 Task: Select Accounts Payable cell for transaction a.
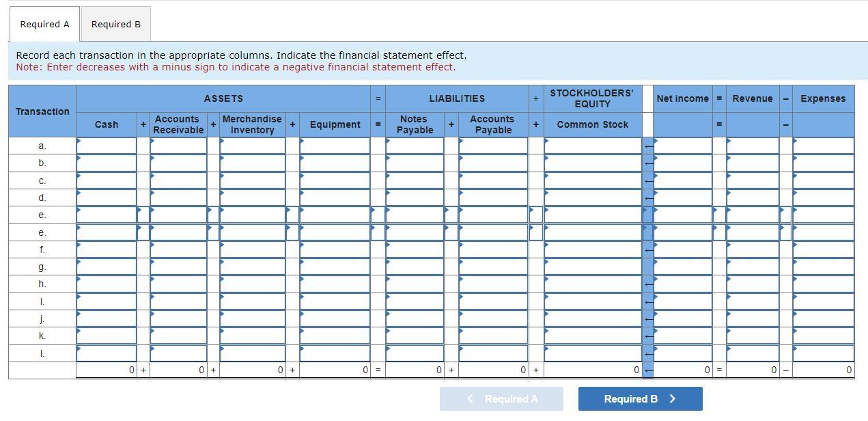point(493,146)
